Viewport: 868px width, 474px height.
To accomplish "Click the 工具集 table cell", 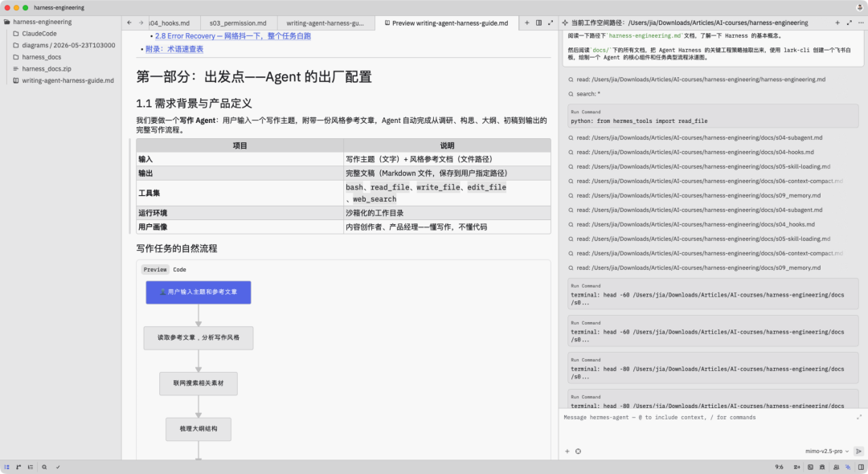I will [240, 193].
